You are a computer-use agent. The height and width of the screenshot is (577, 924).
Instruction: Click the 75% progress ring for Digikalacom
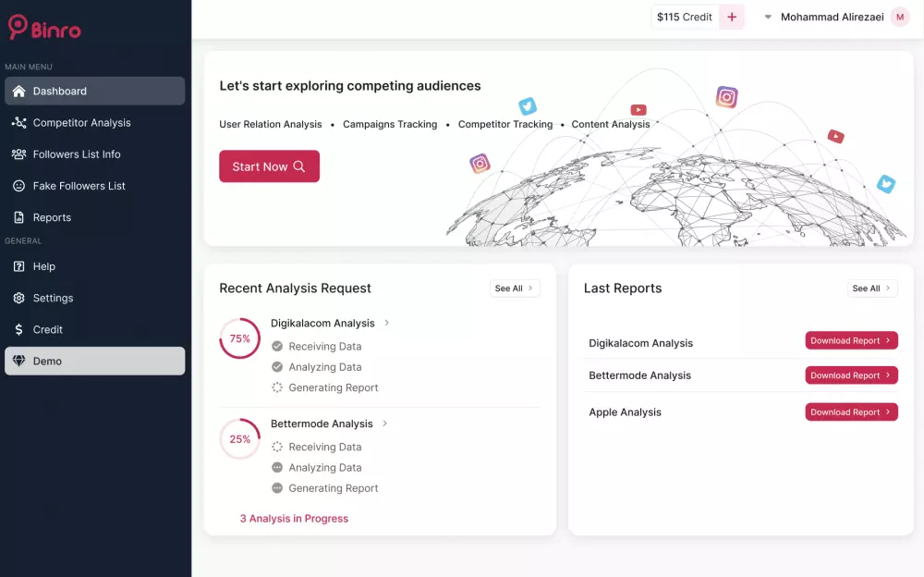pos(239,338)
